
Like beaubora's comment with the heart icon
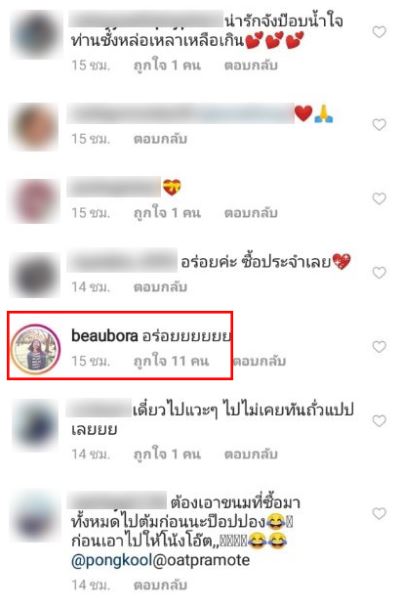(x=379, y=347)
